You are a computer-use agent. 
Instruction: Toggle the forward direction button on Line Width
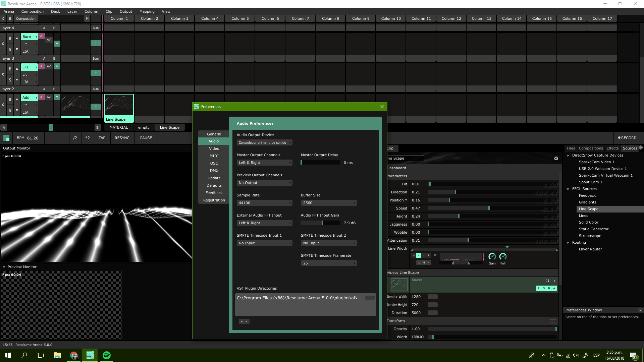(x=419, y=255)
